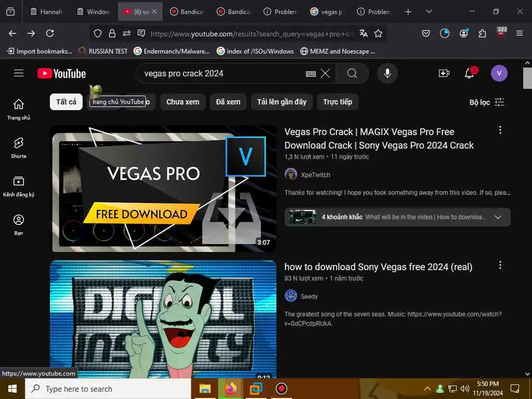
Task: Click the Vegas Pro free download thumbnail
Action: pos(163,189)
